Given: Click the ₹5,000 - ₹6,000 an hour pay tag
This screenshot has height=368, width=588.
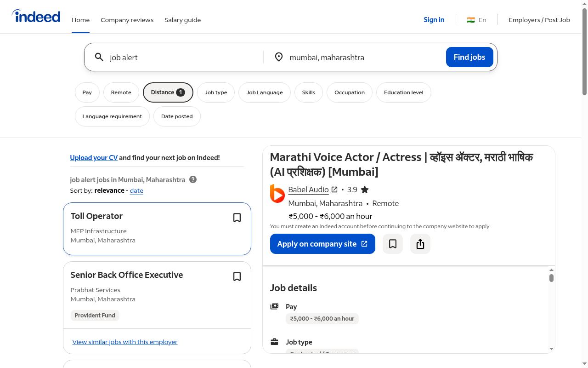Looking at the screenshot, I should [322, 319].
